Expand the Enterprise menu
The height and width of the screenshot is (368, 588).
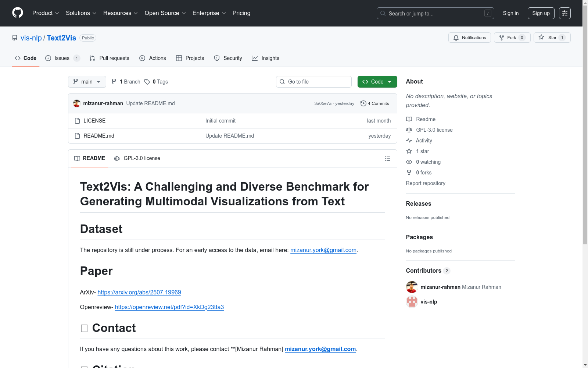pyautogui.click(x=209, y=13)
